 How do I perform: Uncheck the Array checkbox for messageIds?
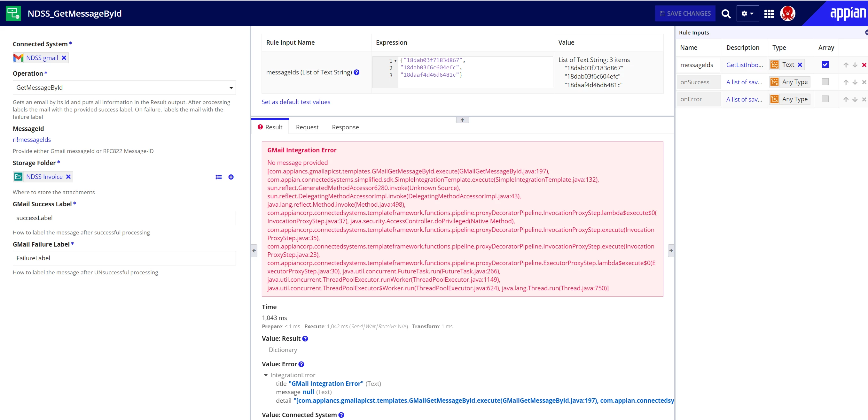[825, 64]
